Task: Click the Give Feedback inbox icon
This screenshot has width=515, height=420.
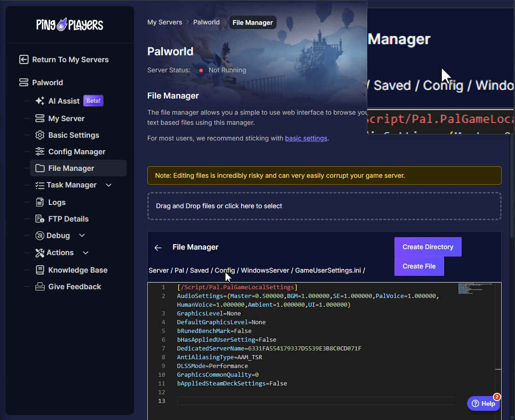Action: tap(40, 286)
